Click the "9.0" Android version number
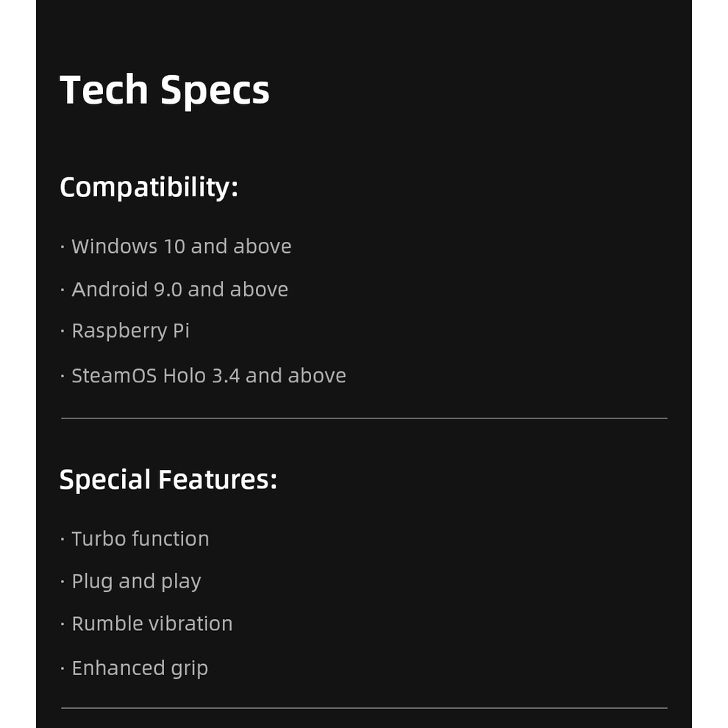 tap(168, 289)
